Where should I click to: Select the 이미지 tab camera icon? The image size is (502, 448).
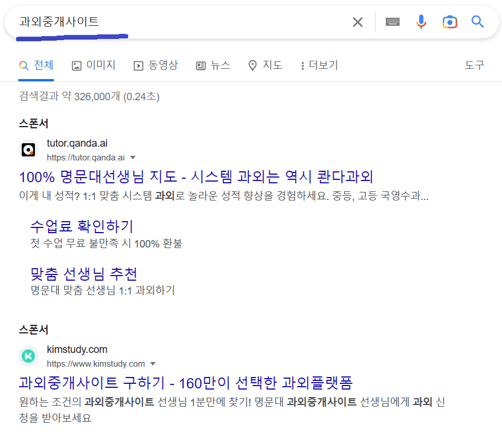point(76,65)
